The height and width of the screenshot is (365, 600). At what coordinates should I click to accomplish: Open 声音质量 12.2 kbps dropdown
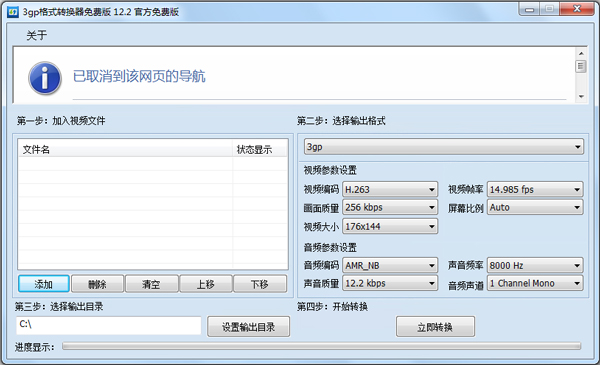tap(390, 283)
